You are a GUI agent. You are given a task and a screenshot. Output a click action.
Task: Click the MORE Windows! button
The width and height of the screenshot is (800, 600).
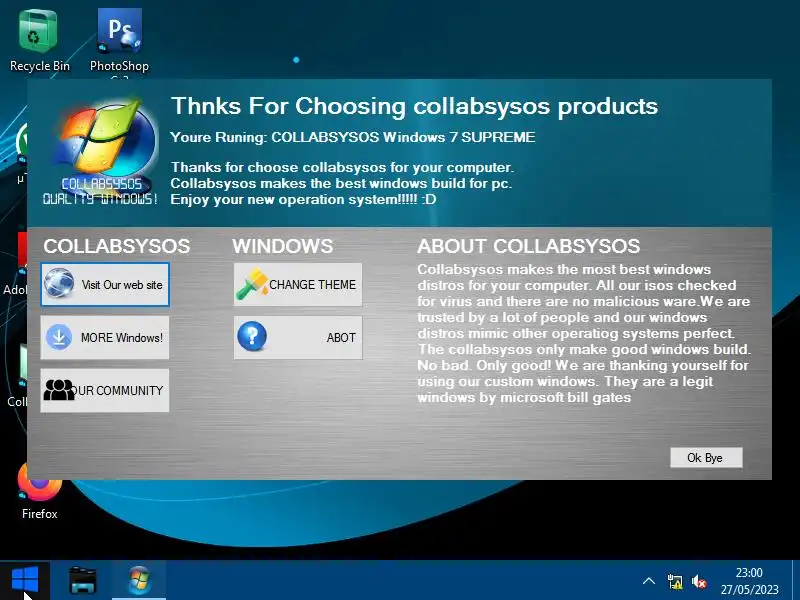(x=105, y=338)
